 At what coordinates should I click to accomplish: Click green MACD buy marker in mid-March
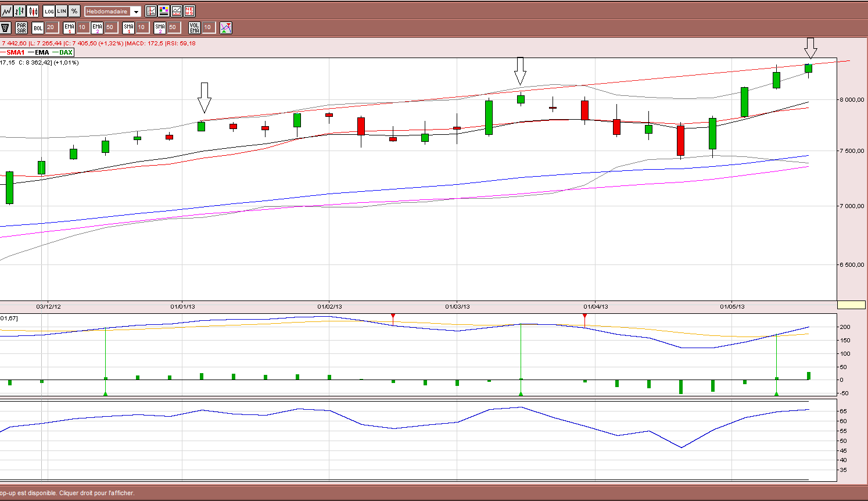[521, 394]
